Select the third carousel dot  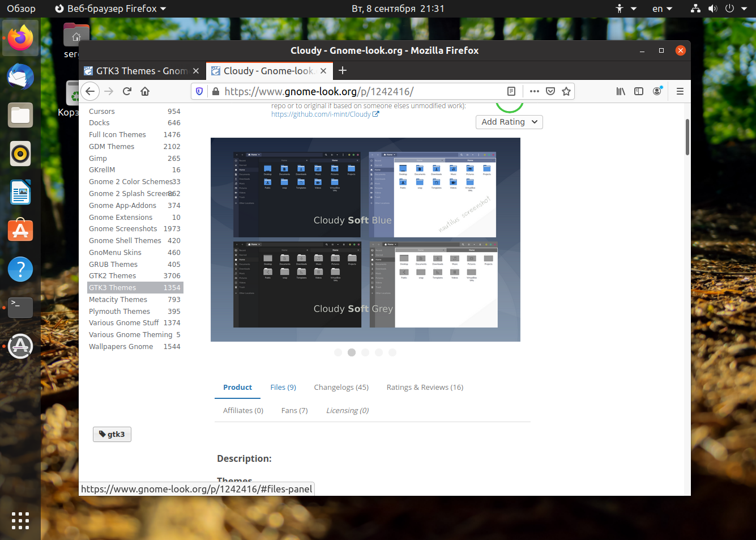pos(365,352)
